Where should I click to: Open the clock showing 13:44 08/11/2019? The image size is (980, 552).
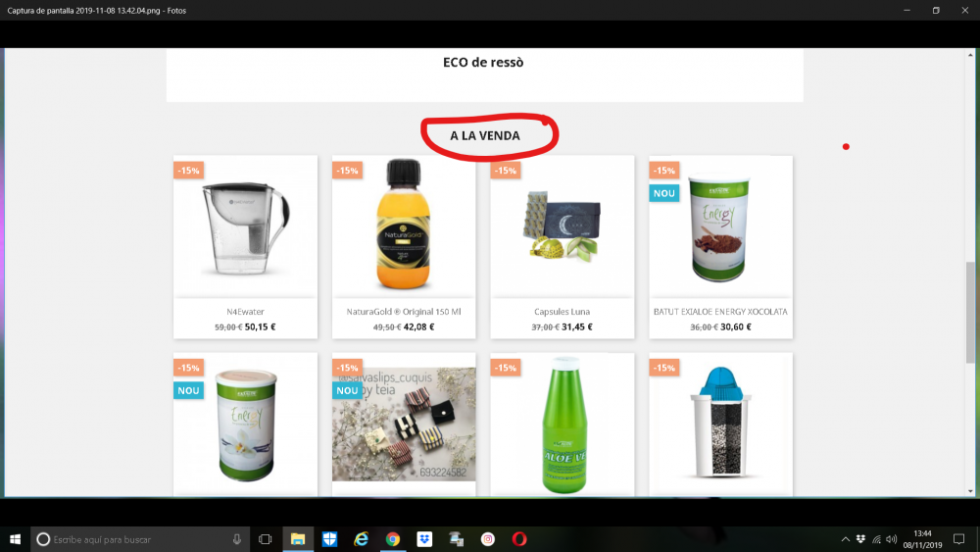pyautogui.click(x=922, y=539)
